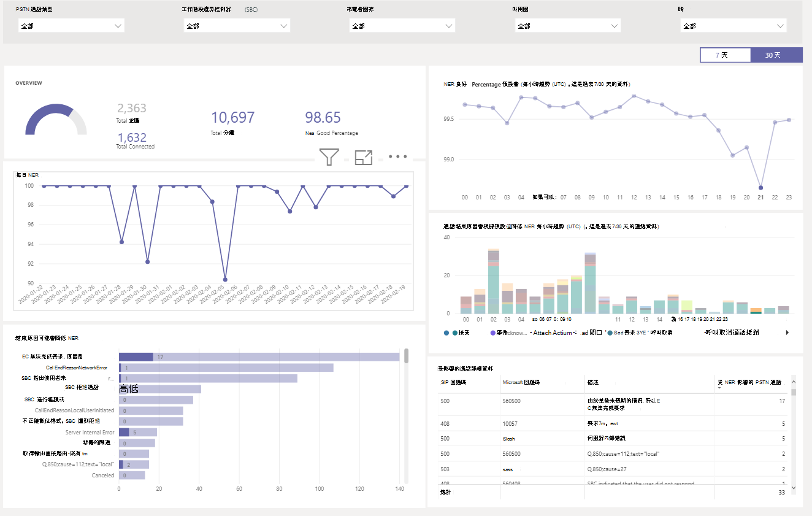This screenshot has width=812, height=516.
Task: Select table cell 10057
Action: click(510, 423)
